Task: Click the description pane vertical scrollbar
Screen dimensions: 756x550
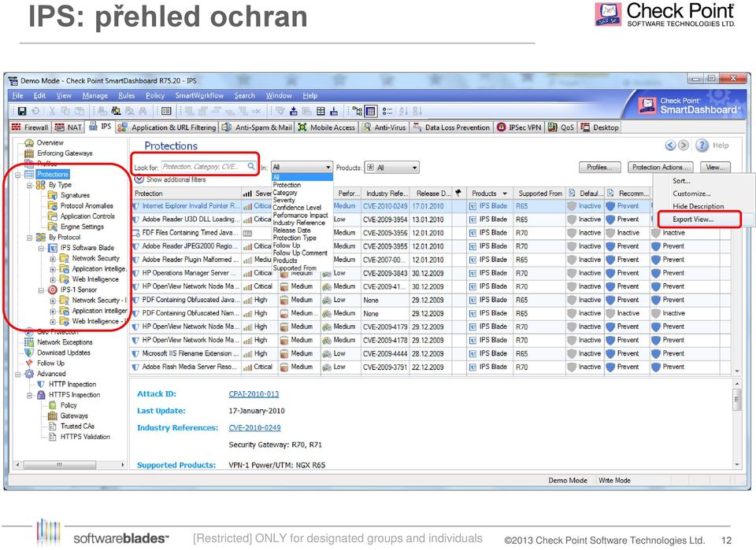Action: pyautogui.click(x=737, y=399)
